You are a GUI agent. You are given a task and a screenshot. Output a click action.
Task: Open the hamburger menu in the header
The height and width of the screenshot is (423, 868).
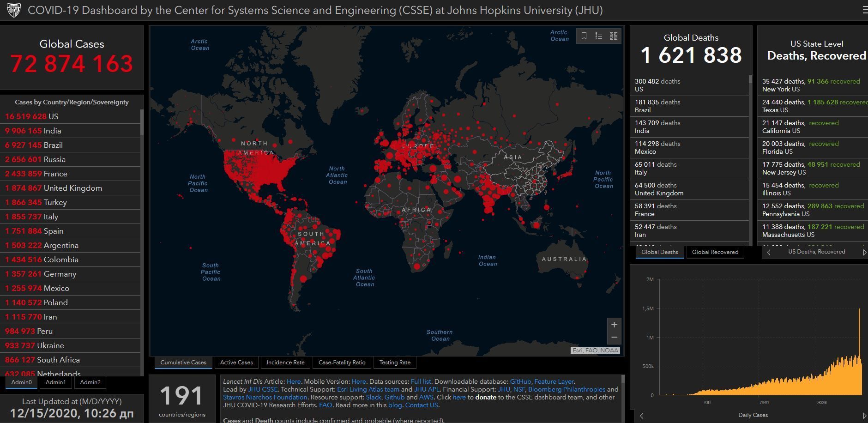click(865, 10)
